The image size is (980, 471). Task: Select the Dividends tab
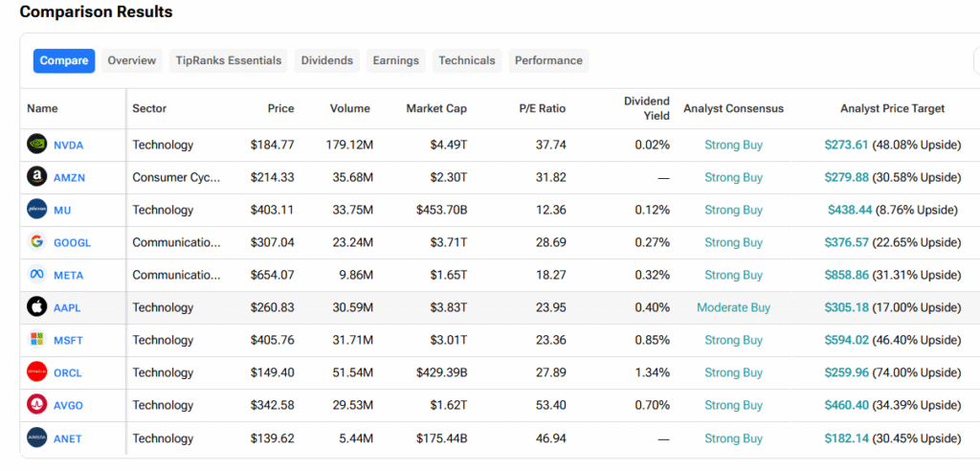pos(326,60)
